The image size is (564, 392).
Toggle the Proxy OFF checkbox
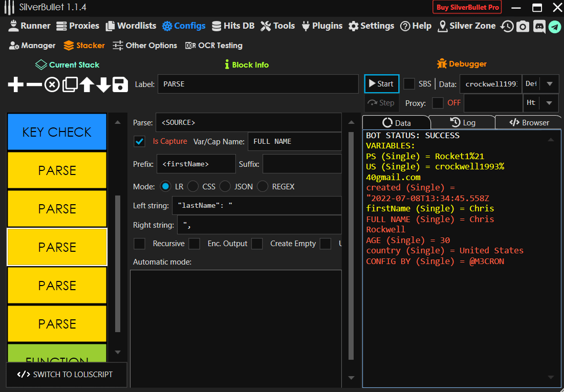click(x=438, y=103)
